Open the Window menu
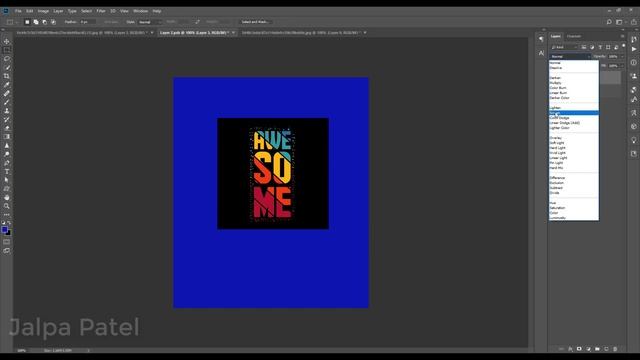The width and height of the screenshot is (640, 360). click(x=140, y=11)
